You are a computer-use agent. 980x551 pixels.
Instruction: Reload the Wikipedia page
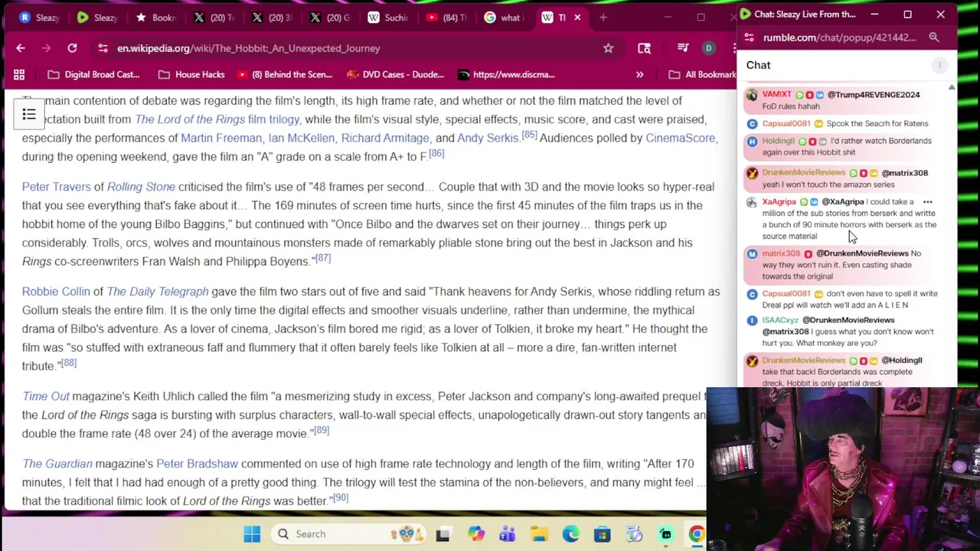(72, 48)
